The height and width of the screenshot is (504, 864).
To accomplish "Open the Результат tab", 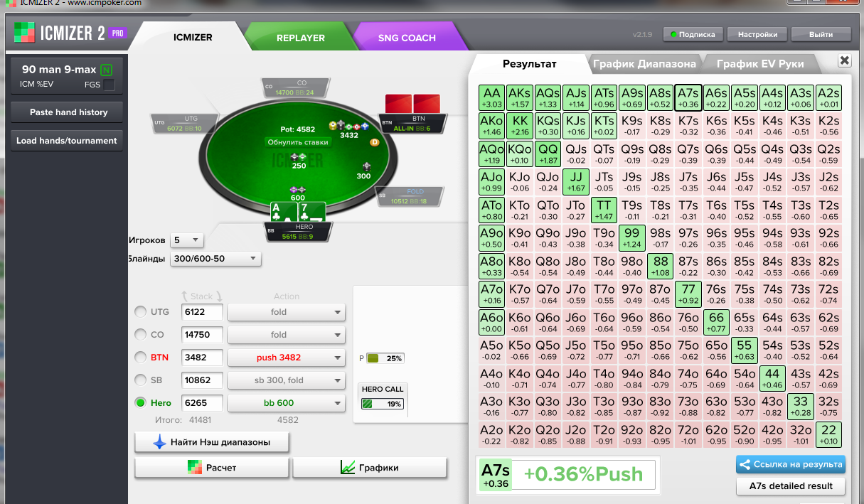I will [530, 63].
